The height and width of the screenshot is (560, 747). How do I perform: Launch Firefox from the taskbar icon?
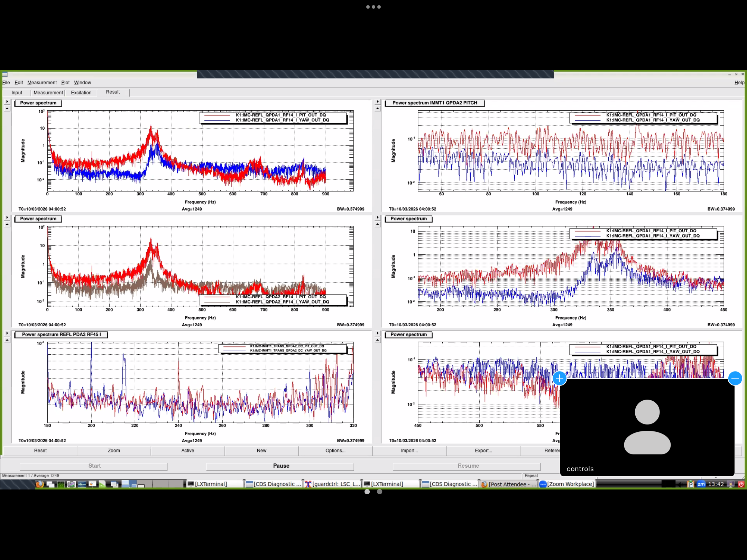[x=40, y=484]
